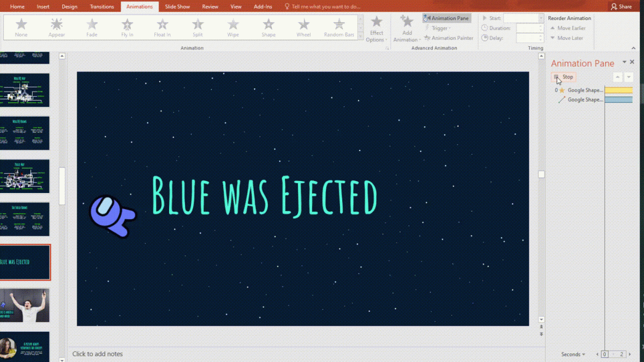Select the entrance effect Google Shape item
644x362 pixels.
tap(579, 90)
